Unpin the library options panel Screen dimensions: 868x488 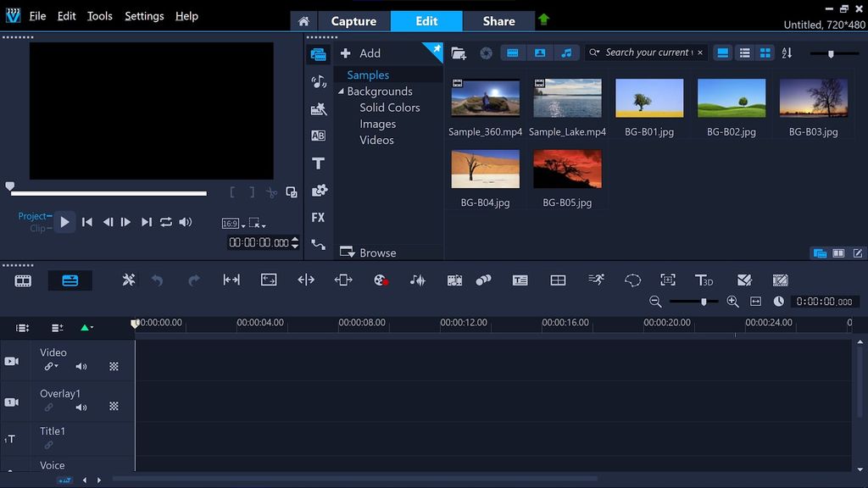click(436, 50)
